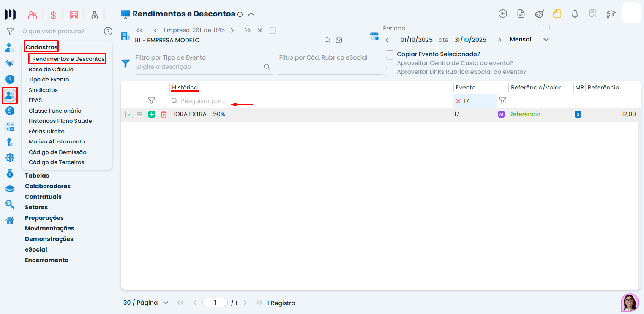This screenshot has height=314, width=644.
Task: Open Base de Cálculo menu item
Action: [51, 69]
